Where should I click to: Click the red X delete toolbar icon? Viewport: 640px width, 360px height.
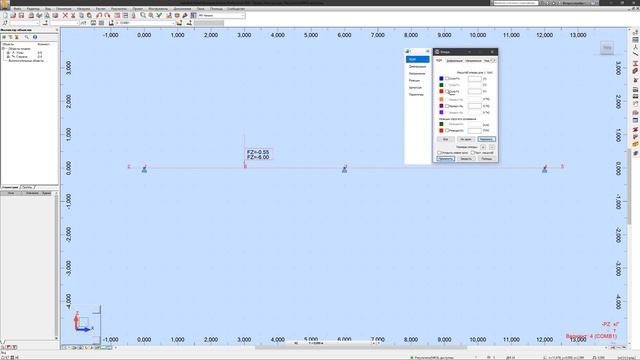(65, 15)
